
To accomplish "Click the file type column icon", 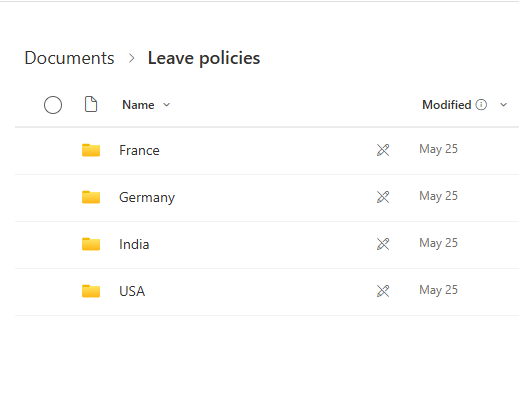I will [91, 104].
